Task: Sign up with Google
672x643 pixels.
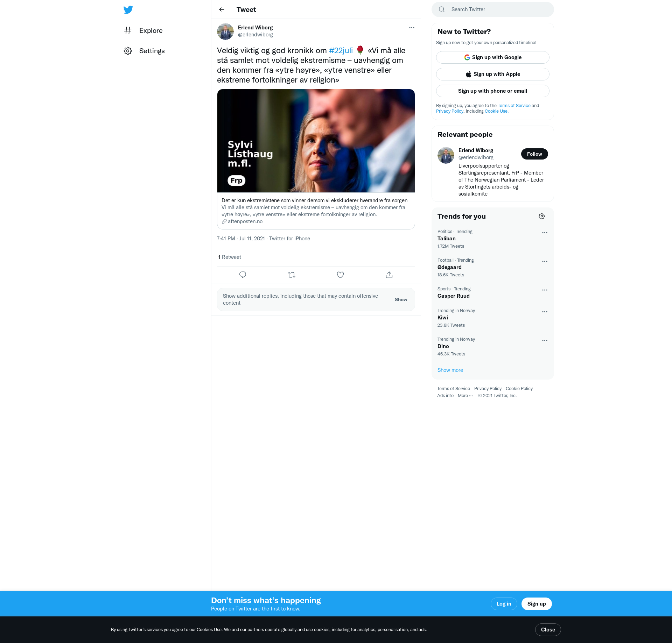Action: click(493, 57)
